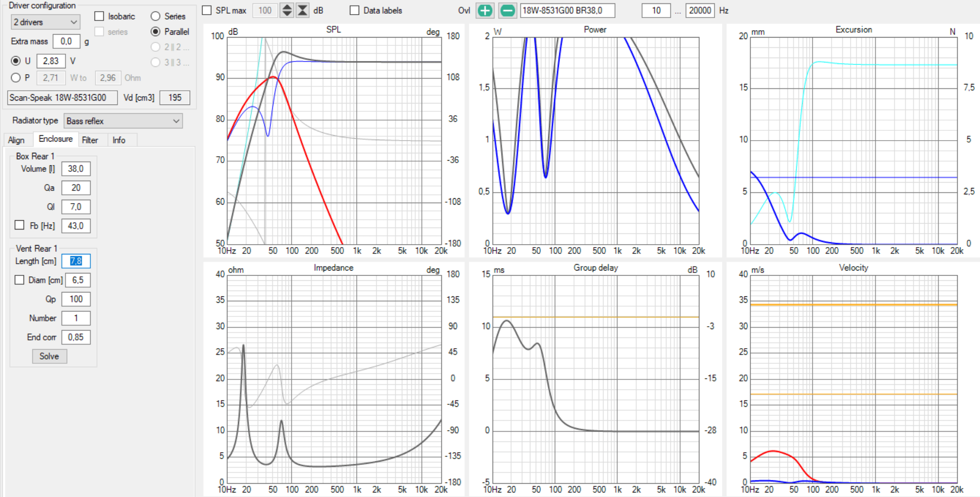The width and height of the screenshot is (980, 497).
Task: Select the Series radio button
Action: 156,16
